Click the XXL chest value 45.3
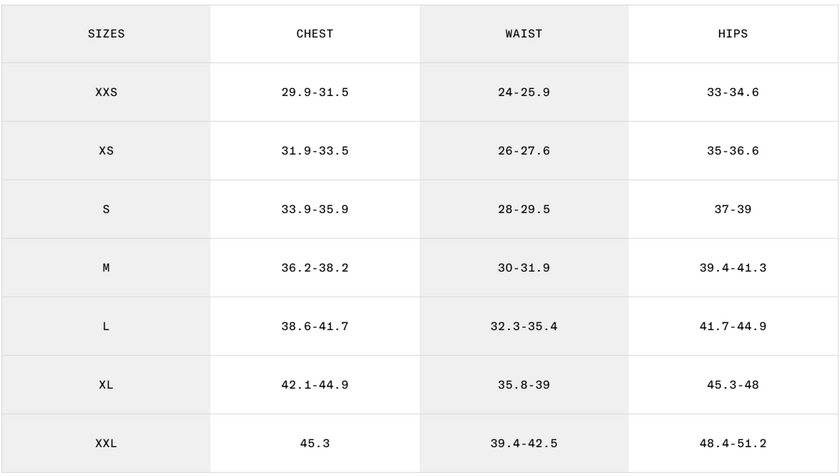 pos(315,443)
